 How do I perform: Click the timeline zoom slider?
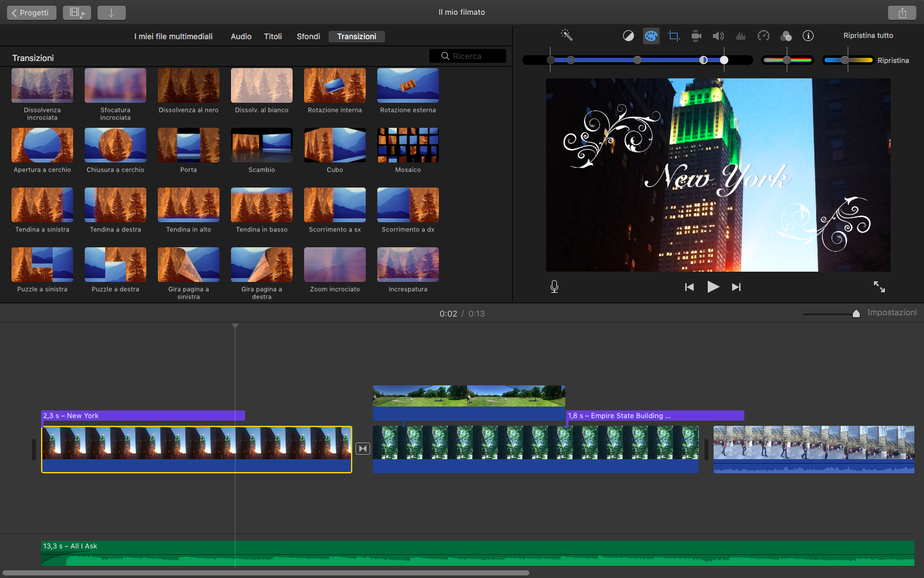[x=832, y=313]
